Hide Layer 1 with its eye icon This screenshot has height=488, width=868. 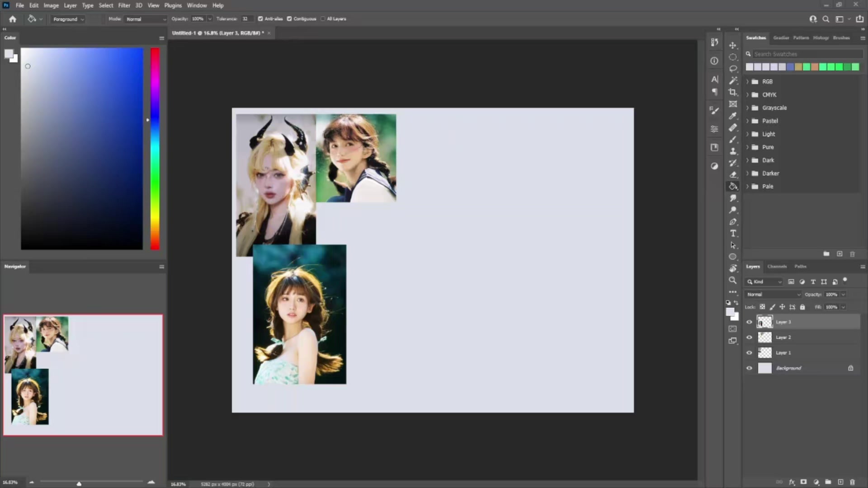pos(749,353)
